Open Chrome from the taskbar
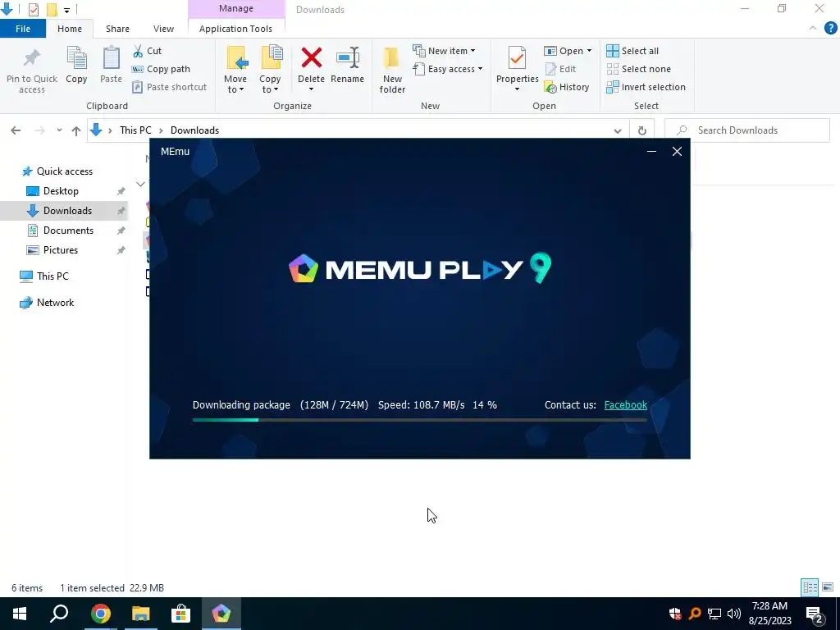 (x=100, y=614)
